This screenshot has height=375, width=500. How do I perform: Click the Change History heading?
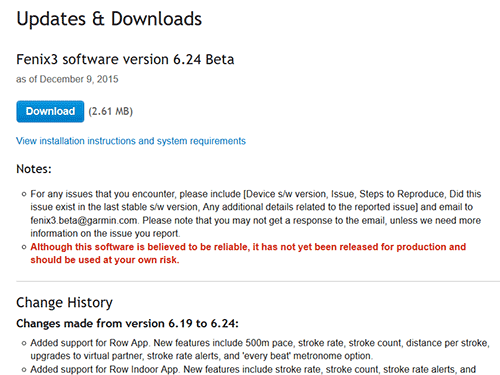coord(64,303)
